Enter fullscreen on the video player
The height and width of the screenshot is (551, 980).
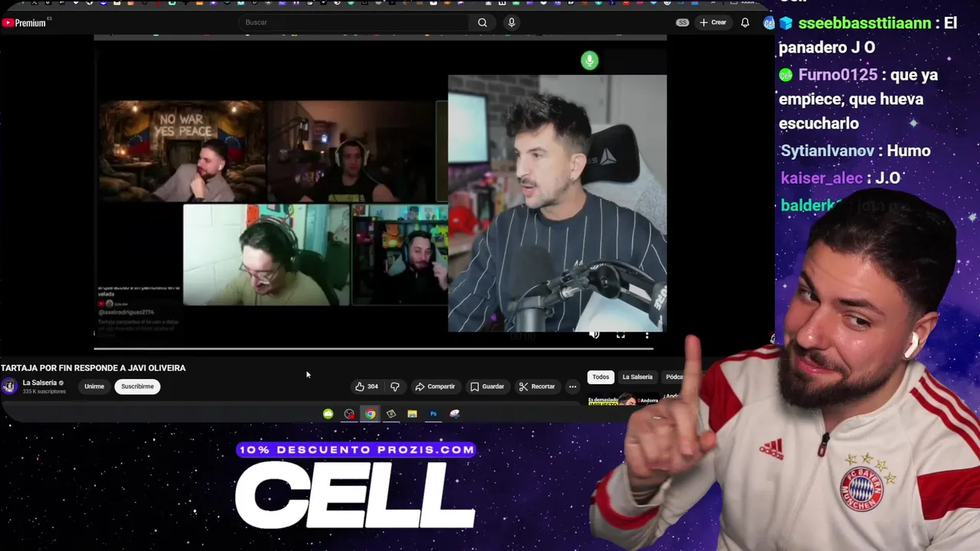[x=620, y=334]
